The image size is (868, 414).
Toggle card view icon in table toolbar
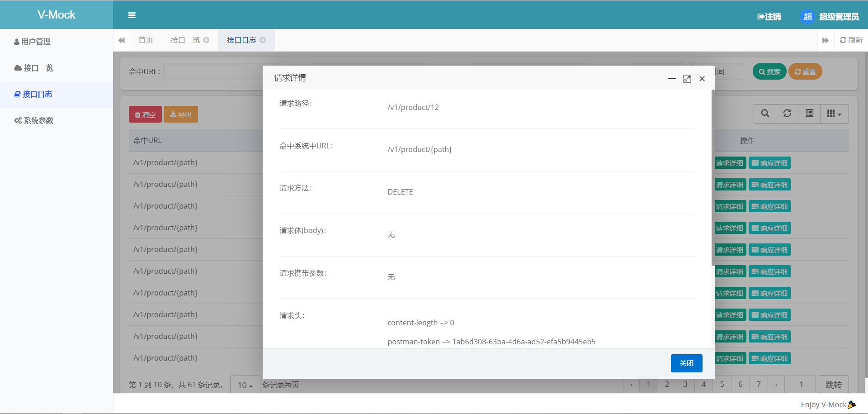click(x=809, y=114)
